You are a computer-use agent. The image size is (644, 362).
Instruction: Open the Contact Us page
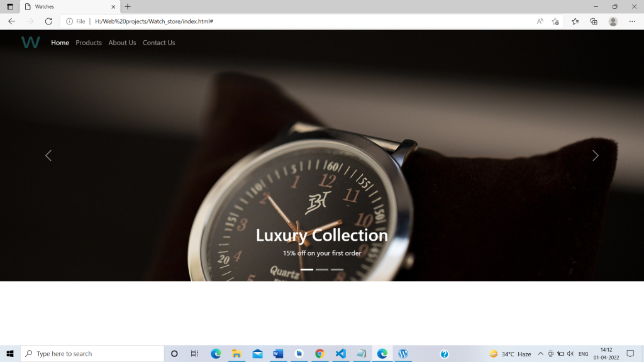tap(158, 43)
